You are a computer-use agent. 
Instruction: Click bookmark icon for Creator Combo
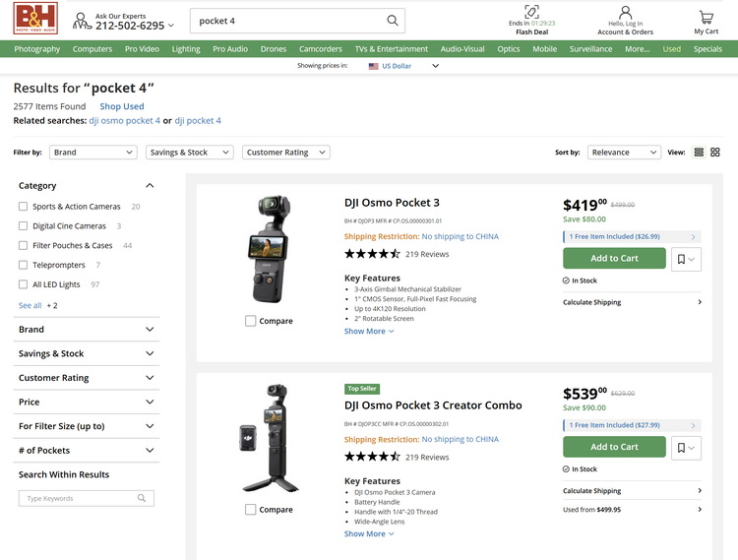(681, 448)
